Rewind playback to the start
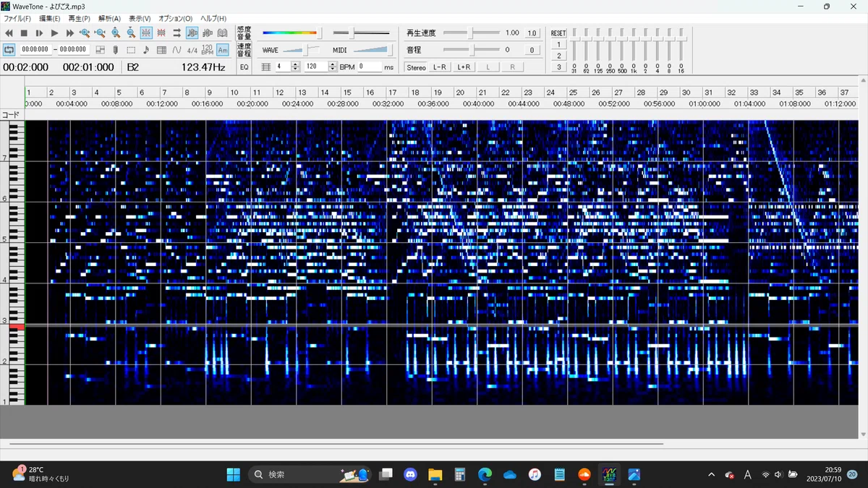This screenshot has width=868, height=488. [9, 33]
